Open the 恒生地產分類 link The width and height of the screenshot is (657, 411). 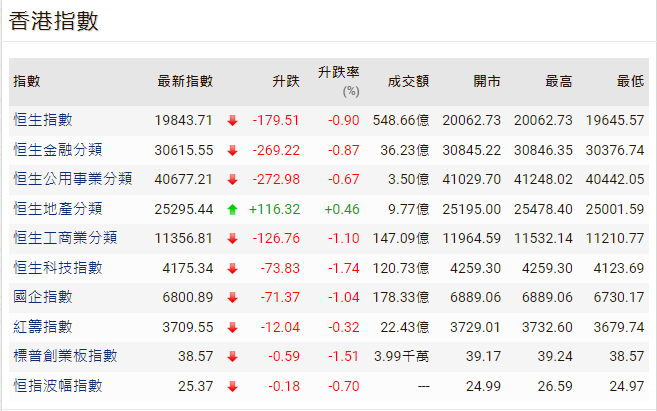58,209
